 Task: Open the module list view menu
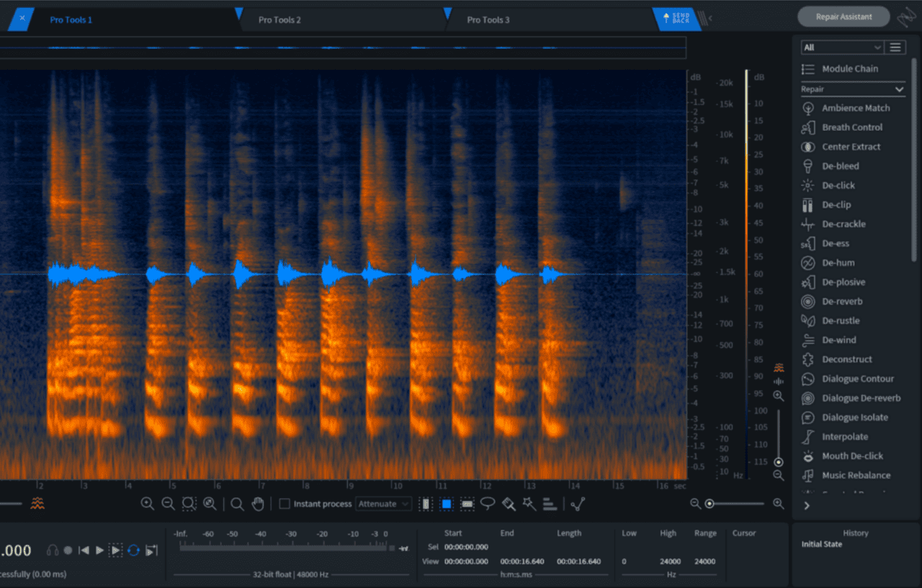point(895,48)
